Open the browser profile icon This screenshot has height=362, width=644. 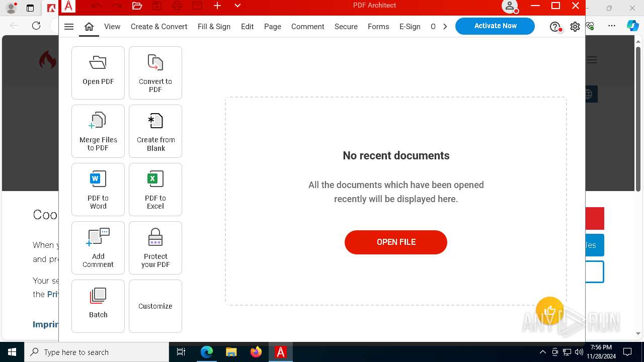click(x=11, y=8)
